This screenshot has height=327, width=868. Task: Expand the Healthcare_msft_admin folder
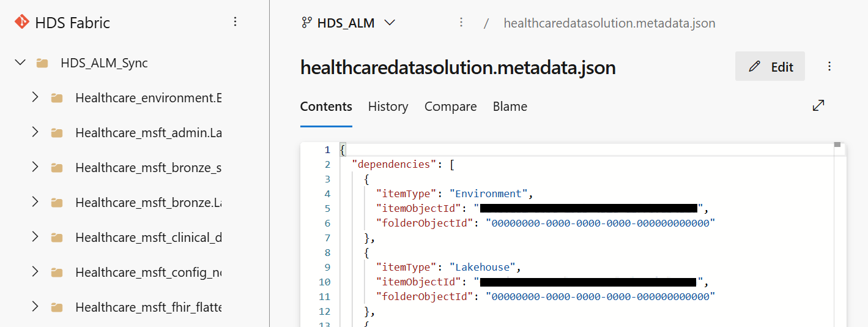point(35,132)
